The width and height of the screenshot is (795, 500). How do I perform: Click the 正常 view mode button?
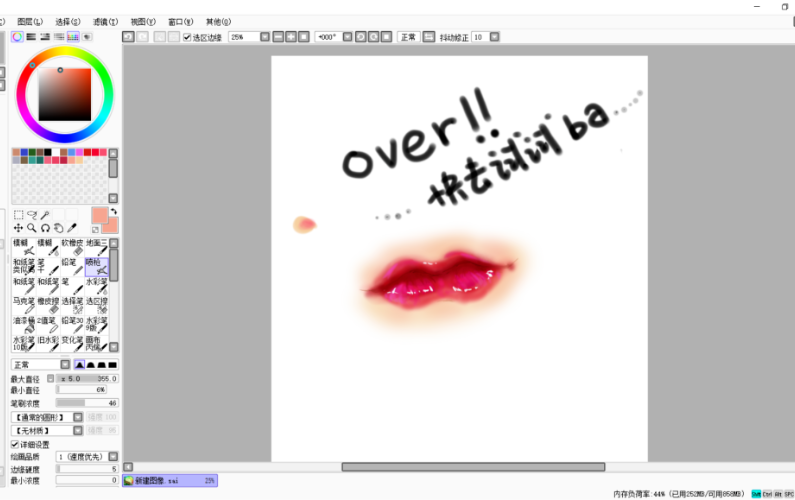(x=408, y=37)
